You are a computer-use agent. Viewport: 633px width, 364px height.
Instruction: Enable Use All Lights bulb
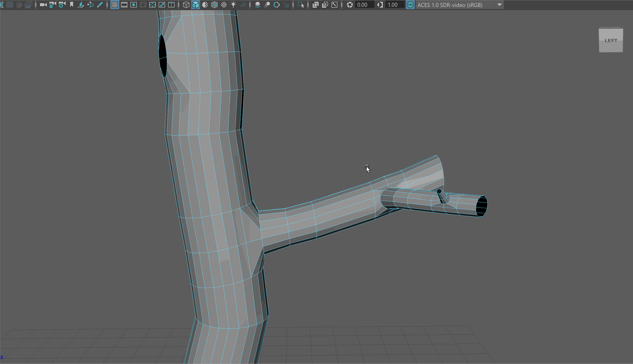pos(233,5)
